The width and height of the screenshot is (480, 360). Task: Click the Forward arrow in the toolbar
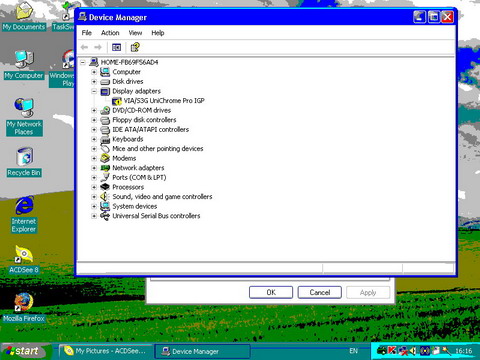[98, 47]
